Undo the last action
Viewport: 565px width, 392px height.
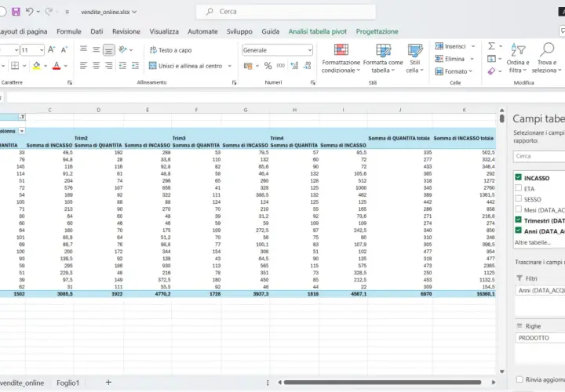click(x=30, y=12)
